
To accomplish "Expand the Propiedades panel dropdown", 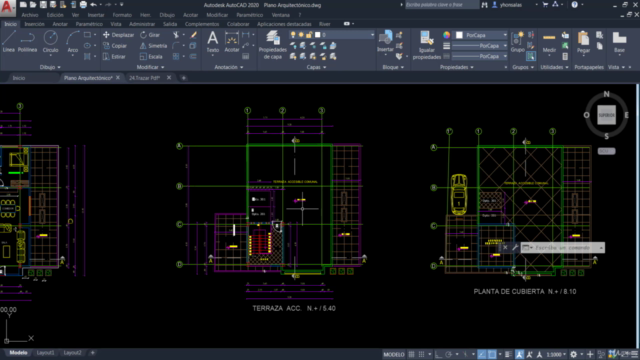I will 457,67.
